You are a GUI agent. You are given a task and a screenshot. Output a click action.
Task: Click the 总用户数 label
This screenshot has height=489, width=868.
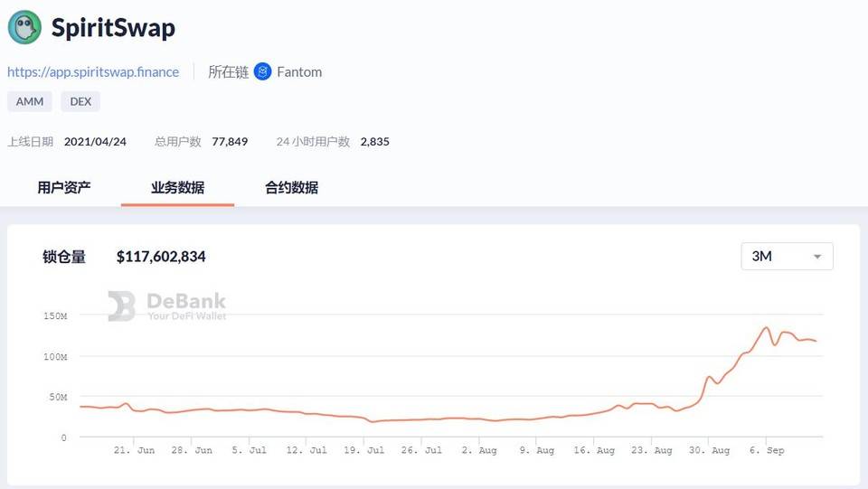[178, 142]
